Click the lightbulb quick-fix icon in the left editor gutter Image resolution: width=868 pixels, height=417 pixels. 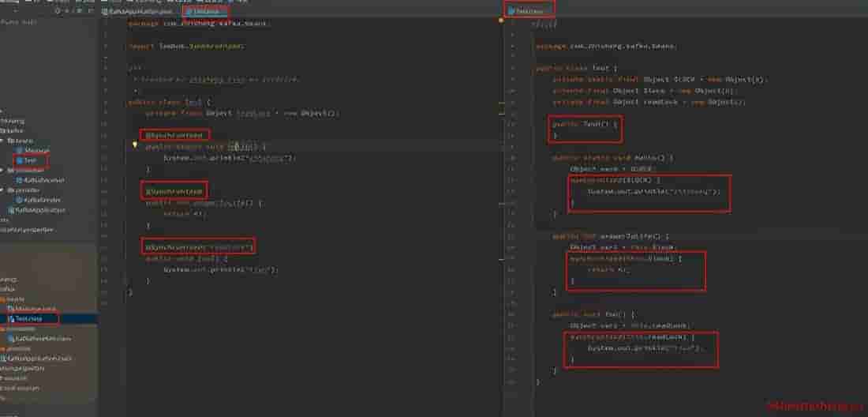tap(135, 145)
